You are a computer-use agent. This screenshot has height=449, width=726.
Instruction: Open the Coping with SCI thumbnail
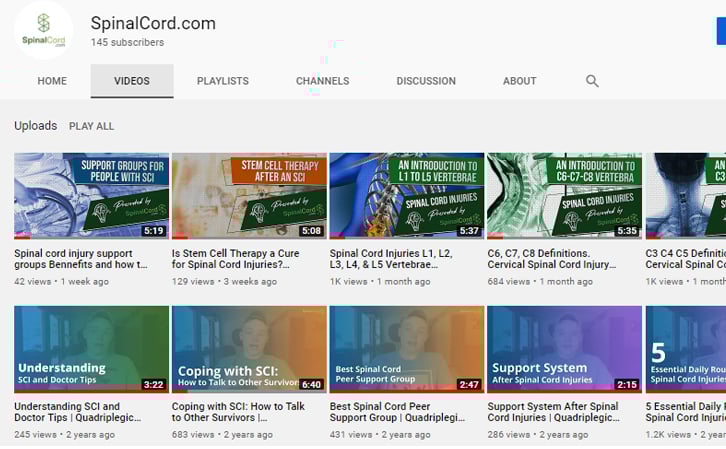pos(249,349)
